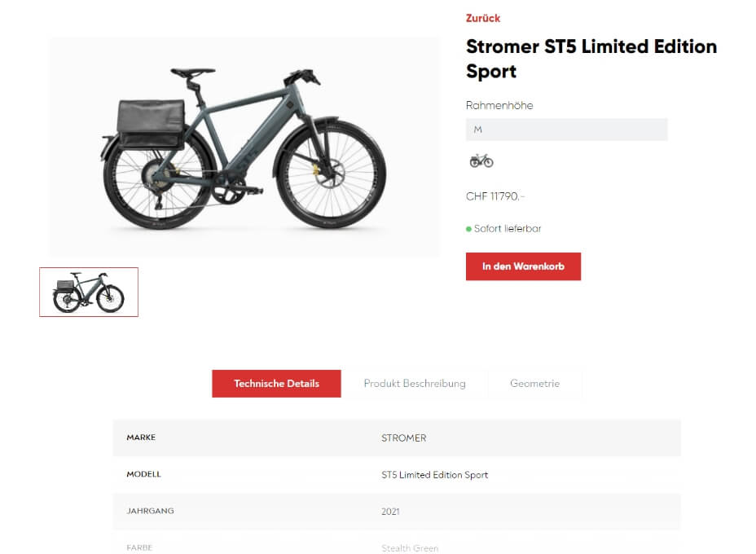Click the JAHRGANG row label
This screenshot has width=756, height=554.
(150, 511)
